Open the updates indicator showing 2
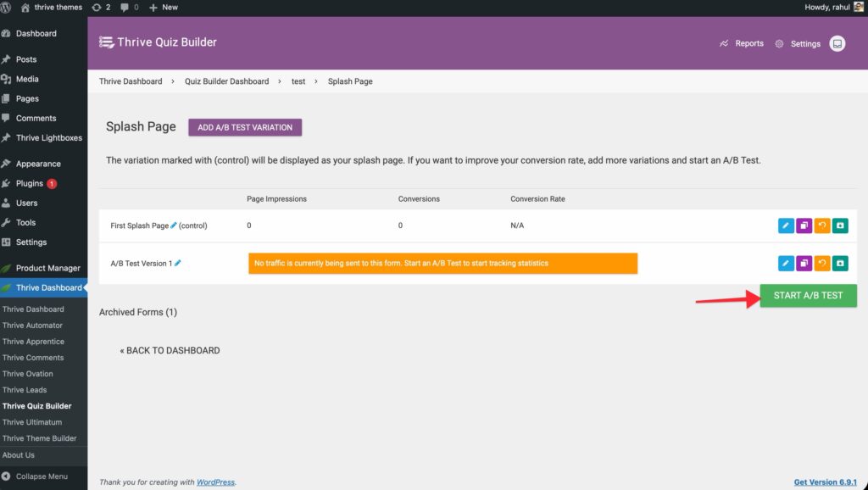 coord(101,7)
